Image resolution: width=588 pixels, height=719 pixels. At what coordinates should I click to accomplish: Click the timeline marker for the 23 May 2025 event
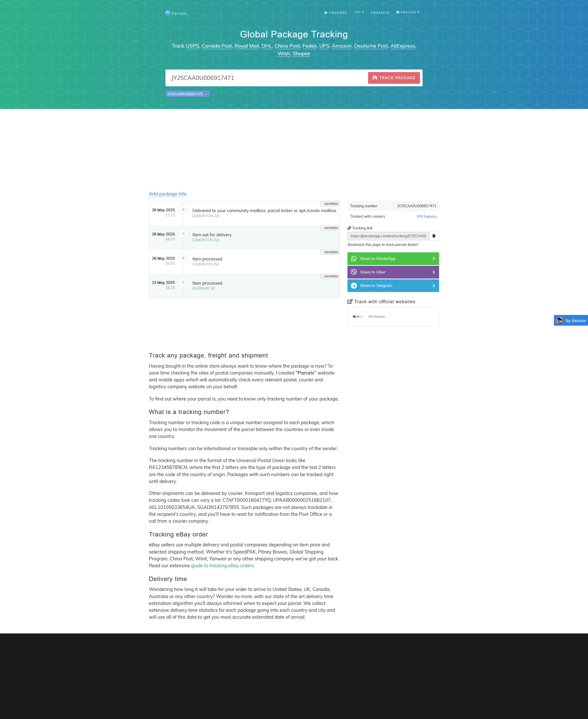[x=183, y=282]
